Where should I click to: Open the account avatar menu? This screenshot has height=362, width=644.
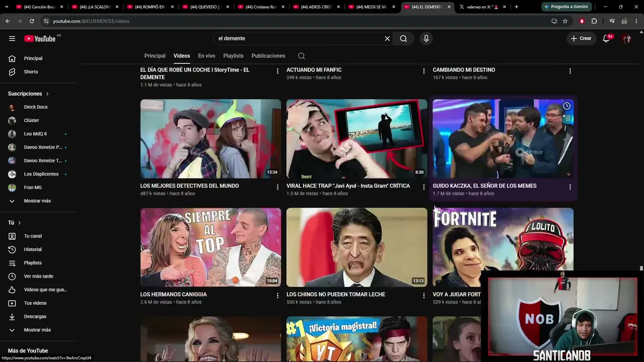[x=626, y=39]
